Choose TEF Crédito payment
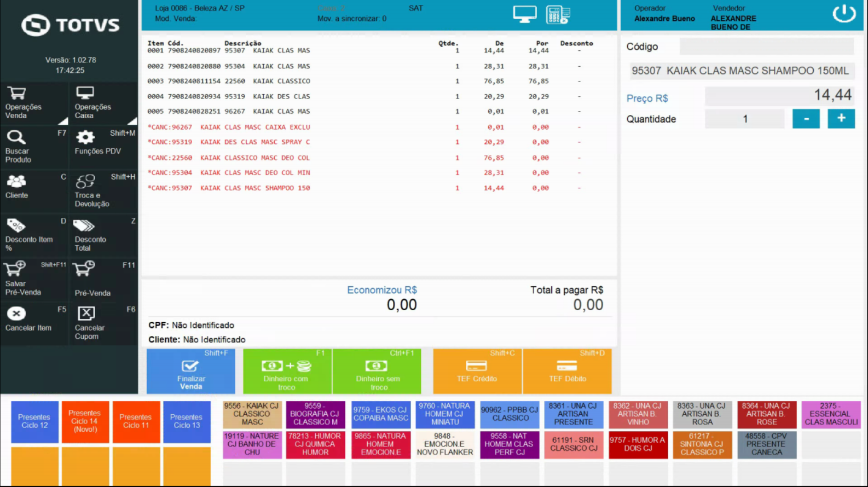 point(477,372)
